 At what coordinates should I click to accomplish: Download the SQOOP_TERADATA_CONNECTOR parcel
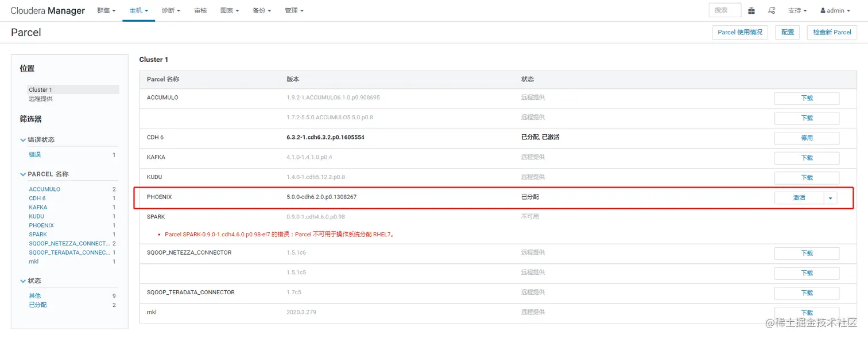(x=807, y=293)
